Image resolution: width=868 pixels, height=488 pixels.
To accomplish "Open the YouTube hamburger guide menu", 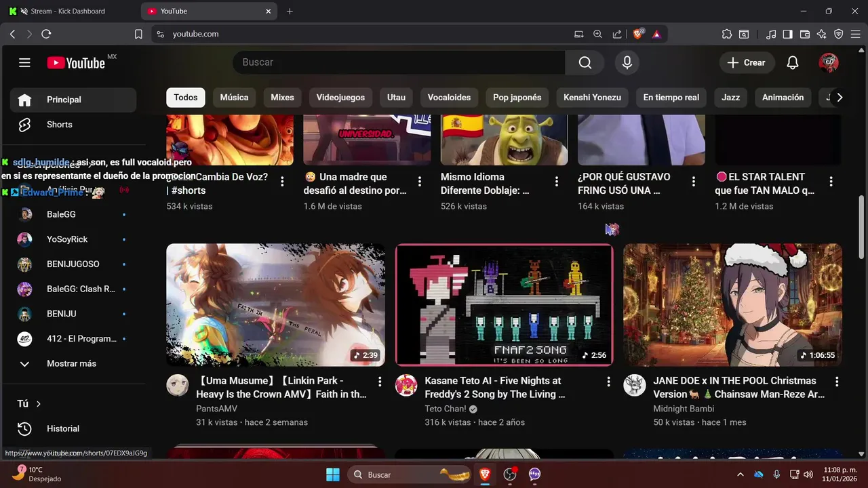I will [24, 63].
